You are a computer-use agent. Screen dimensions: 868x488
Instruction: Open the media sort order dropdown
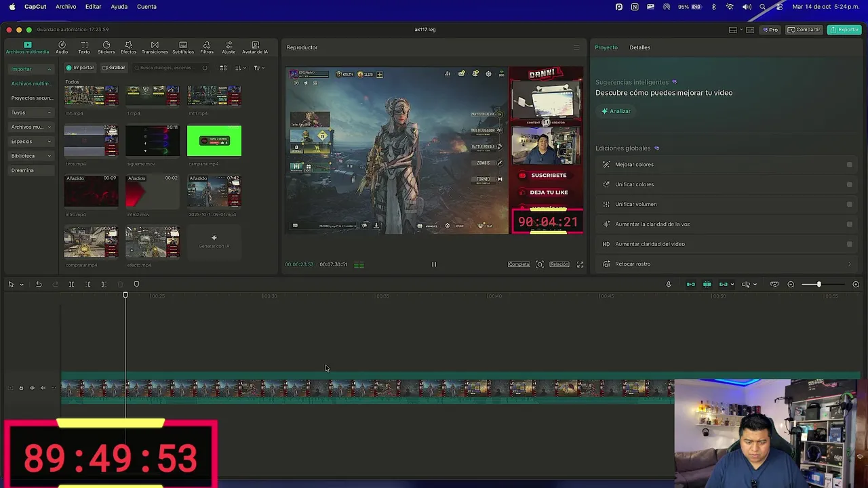pyautogui.click(x=240, y=68)
